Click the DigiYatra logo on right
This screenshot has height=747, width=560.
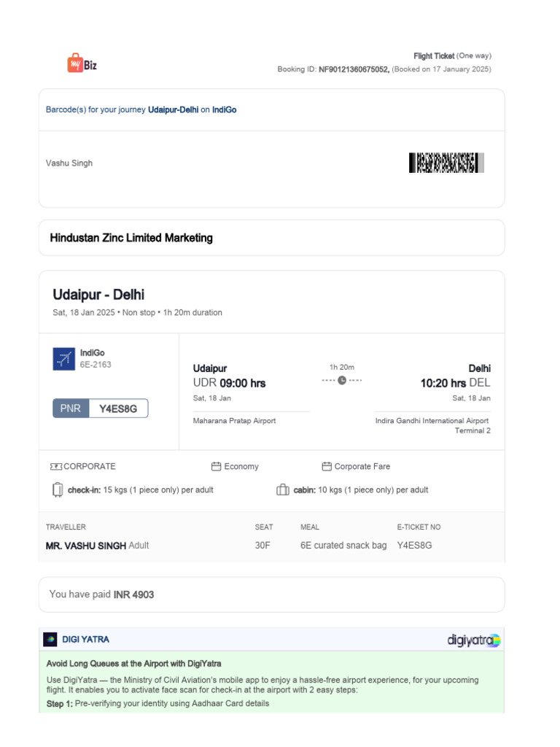click(x=474, y=640)
